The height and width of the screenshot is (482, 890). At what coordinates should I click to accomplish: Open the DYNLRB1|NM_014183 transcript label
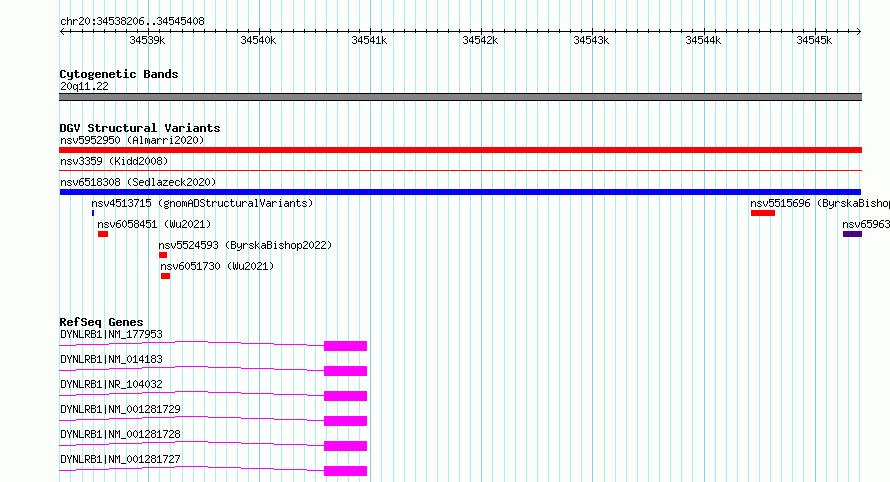[x=111, y=359]
